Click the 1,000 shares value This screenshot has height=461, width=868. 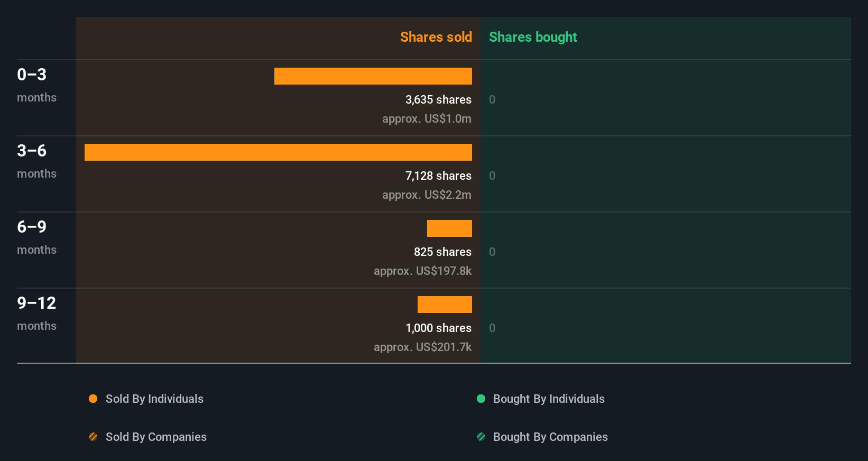[x=438, y=328]
